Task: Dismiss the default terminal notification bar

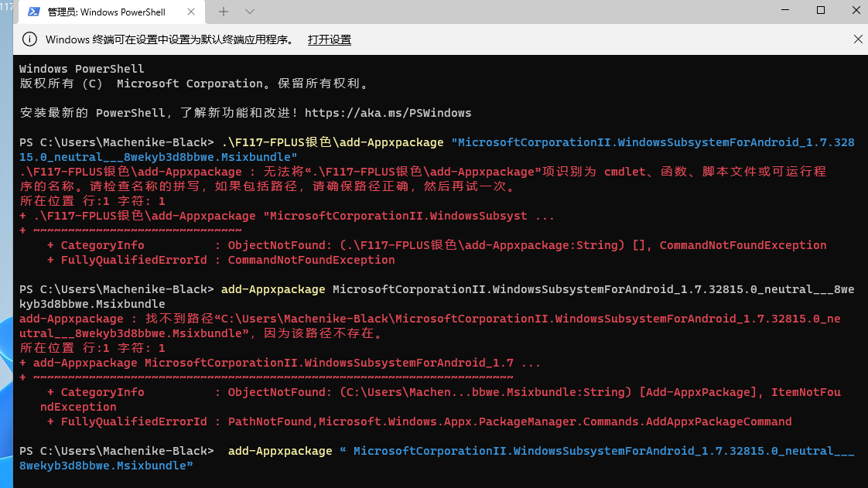Action: (857, 39)
